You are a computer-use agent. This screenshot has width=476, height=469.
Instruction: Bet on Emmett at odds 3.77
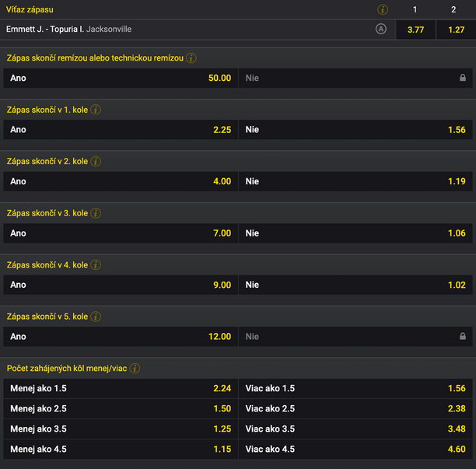click(415, 30)
